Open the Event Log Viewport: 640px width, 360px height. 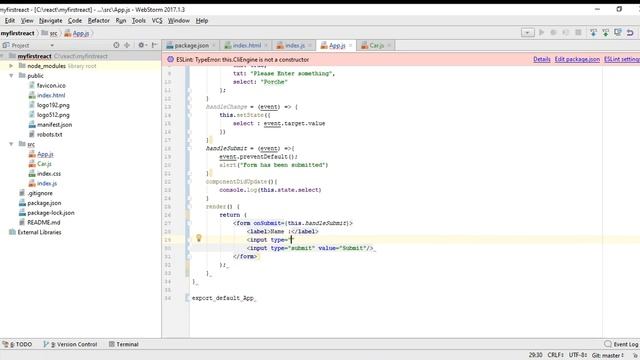(621, 344)
